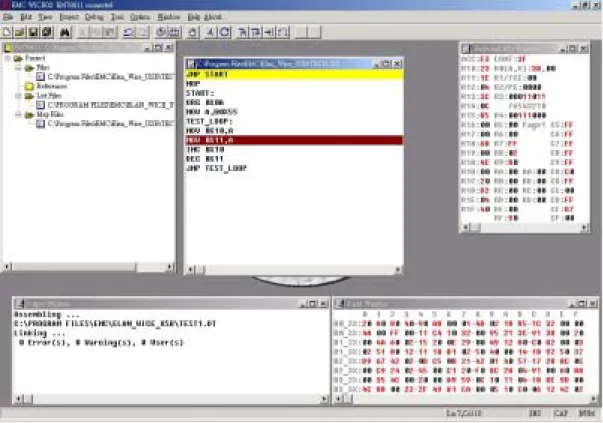Click the CAP status bar indicator

[x=560, y=414]
